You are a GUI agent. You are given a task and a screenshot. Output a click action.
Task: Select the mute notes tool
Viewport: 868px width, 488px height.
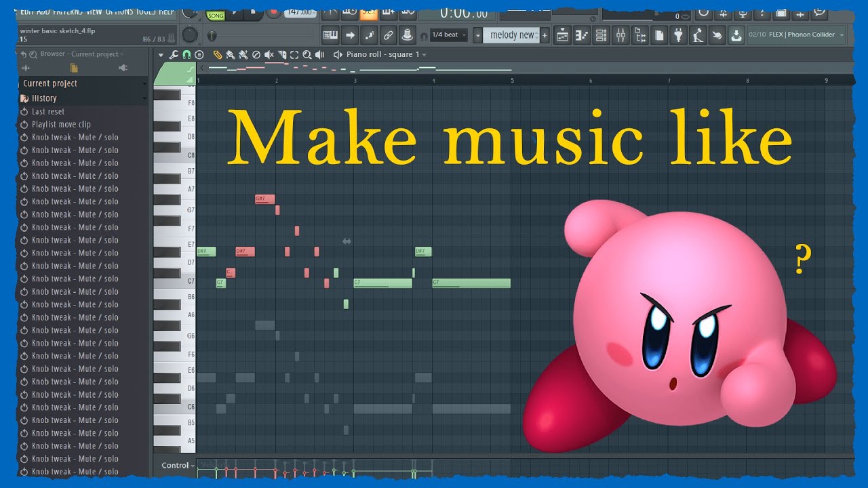coord(269,55)
